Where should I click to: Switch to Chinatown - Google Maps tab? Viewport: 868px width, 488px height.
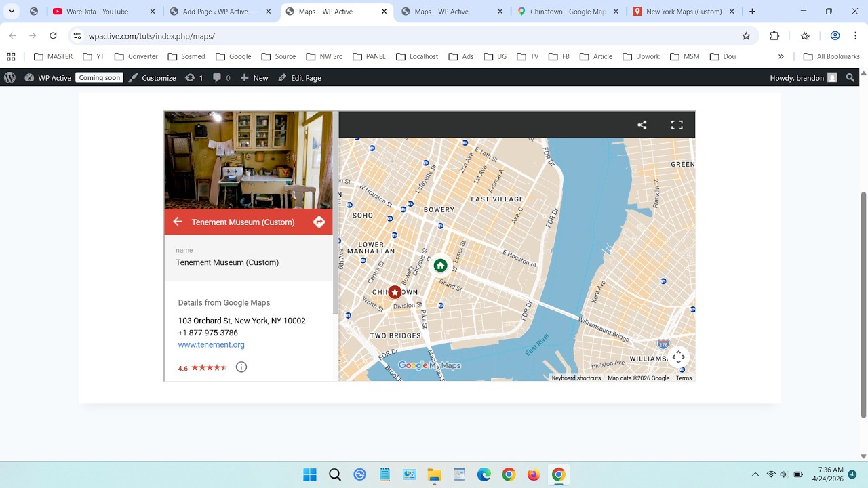pos(568,12)
